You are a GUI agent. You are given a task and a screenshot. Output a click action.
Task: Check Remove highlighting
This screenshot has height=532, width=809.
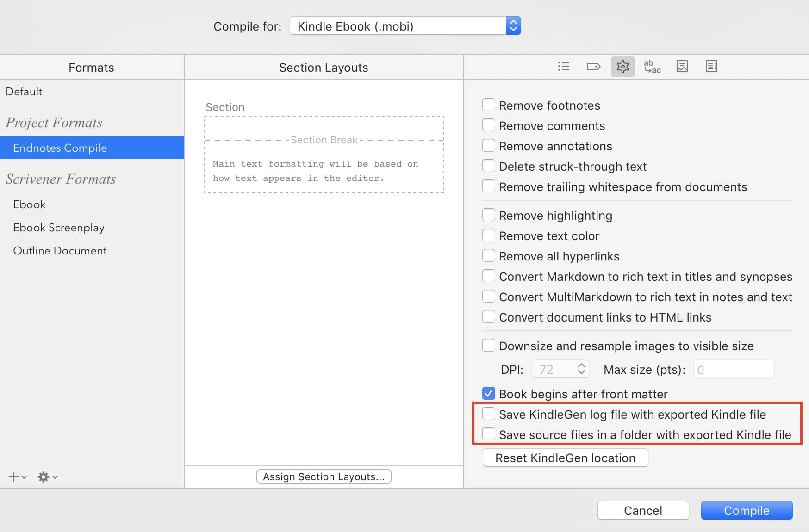488,215
